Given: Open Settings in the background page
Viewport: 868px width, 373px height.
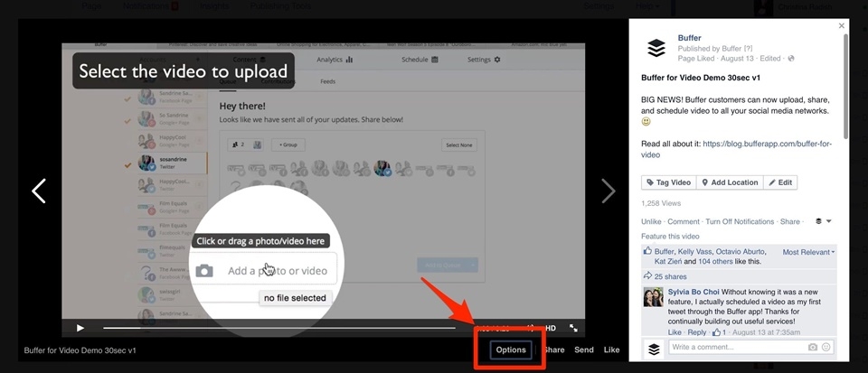Looking at the screenshot, I should (599, 6).
